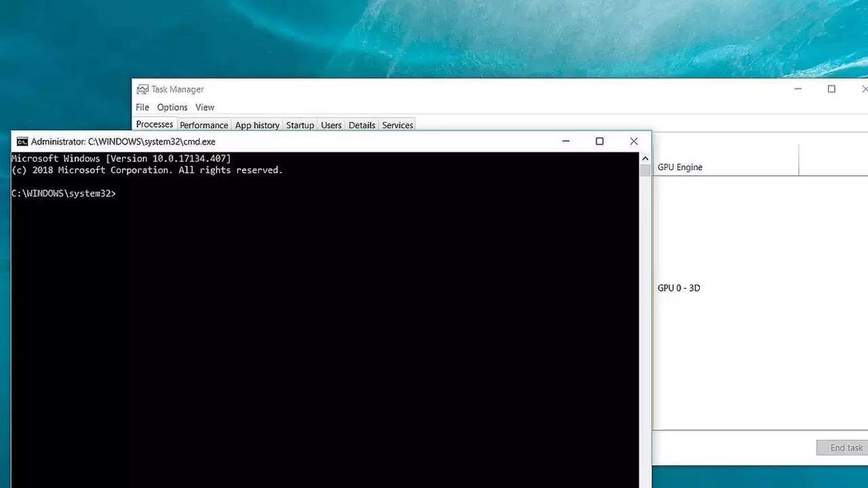
Task: Maximize the Task Manager window
Action: coord(831,89)
